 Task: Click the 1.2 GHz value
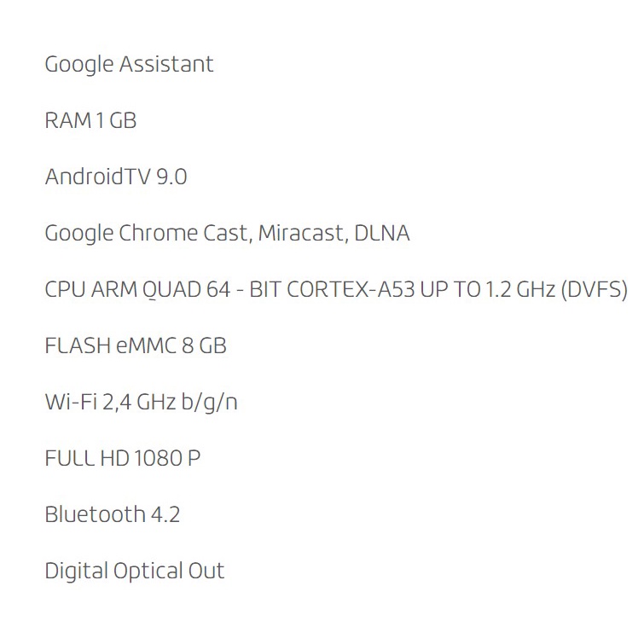(519, 290)
